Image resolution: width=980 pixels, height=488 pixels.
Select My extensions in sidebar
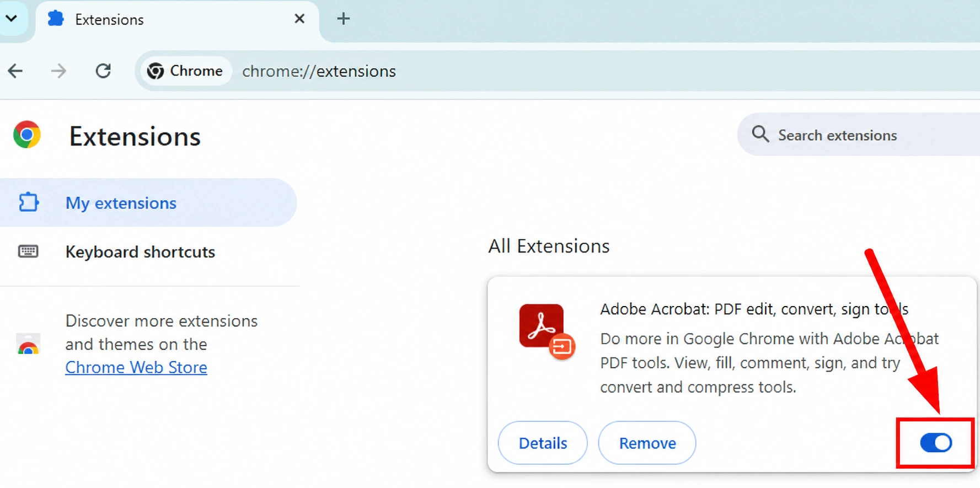[148, 202]
